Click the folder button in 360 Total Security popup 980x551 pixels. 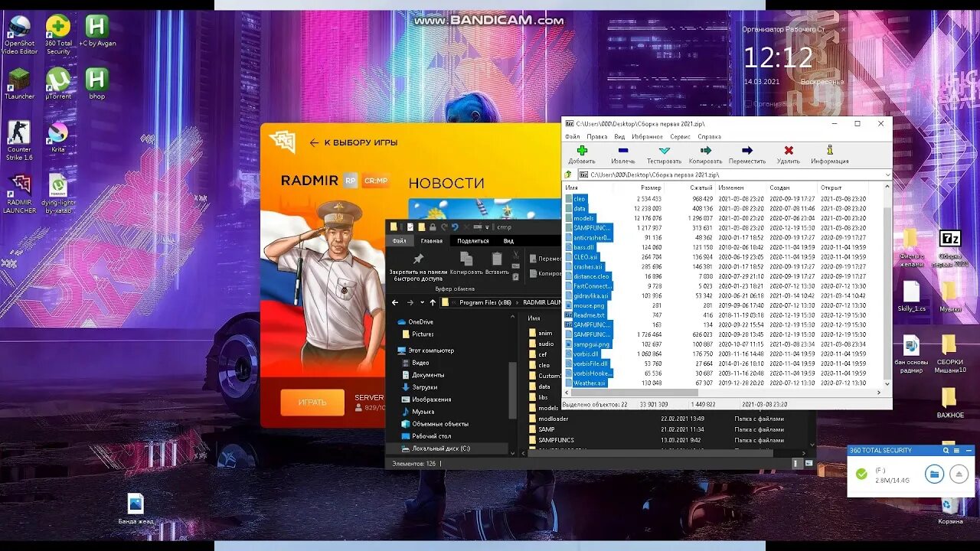click(x=933, y=474)
